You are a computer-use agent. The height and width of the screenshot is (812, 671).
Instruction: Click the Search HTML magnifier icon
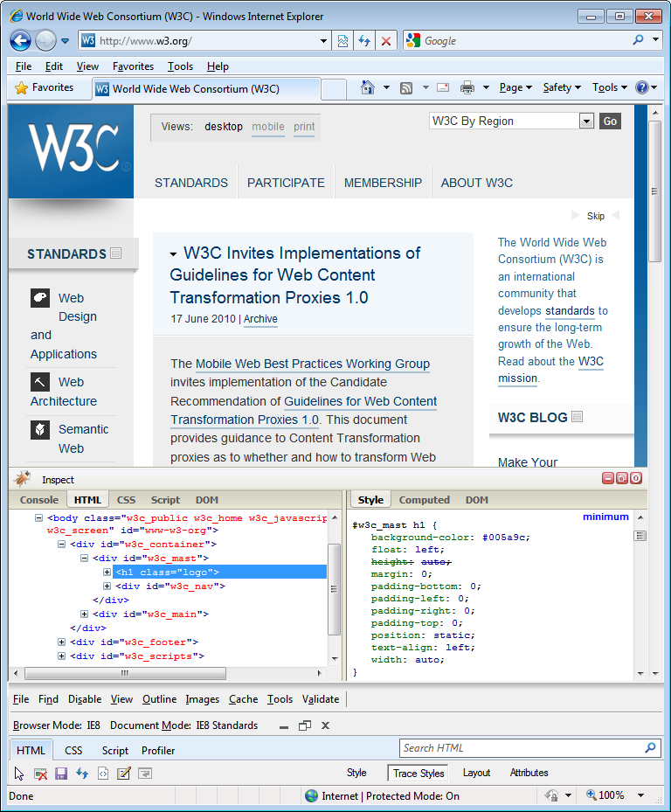(x=650, y=747)
